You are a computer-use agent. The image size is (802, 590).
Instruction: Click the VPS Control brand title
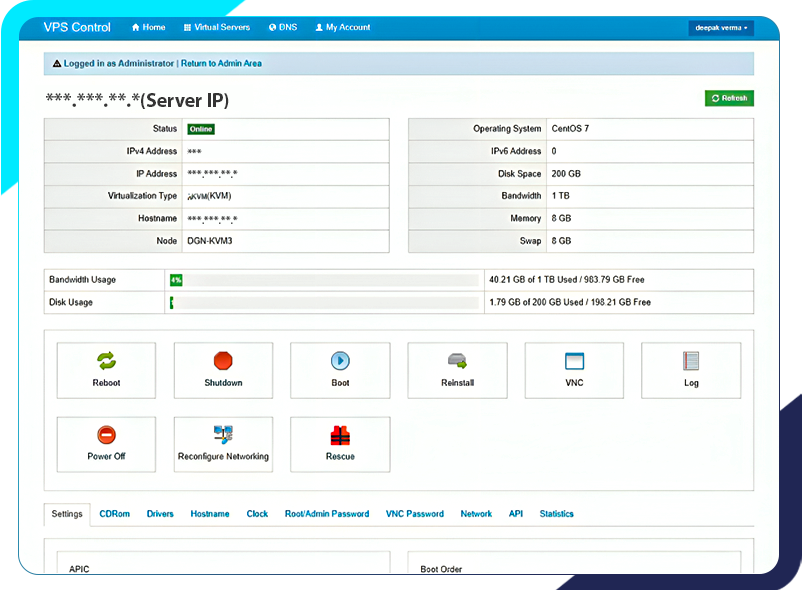(x=77, y=27)
